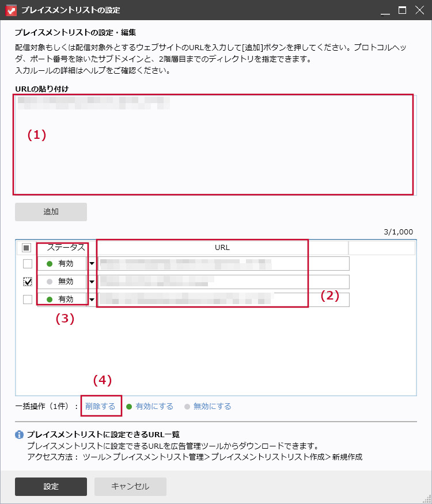Click gray status dot in the 無効 row
The width and height of the screenshot is (432, 504).
pos(50,282)
